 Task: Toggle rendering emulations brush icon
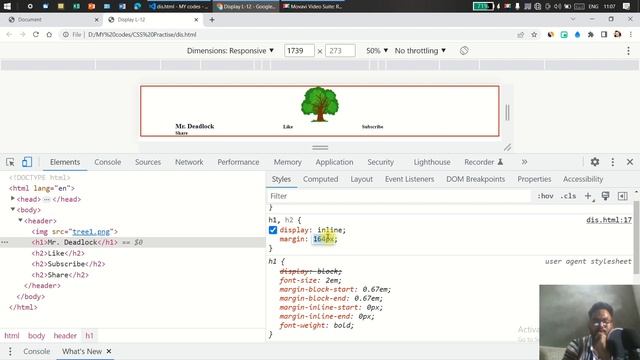click(x=605, y=196)
